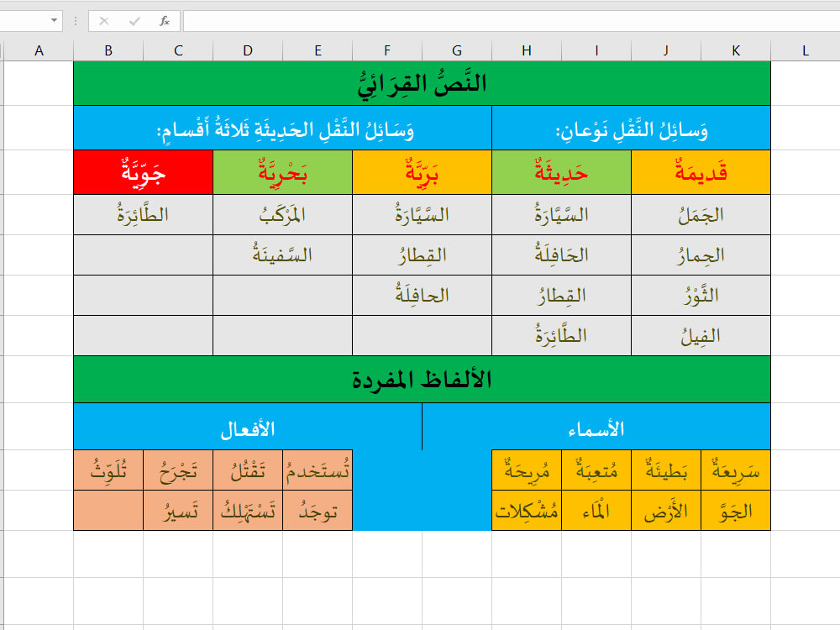Select column D header
The image size is (840, 630).
point(248,51)
